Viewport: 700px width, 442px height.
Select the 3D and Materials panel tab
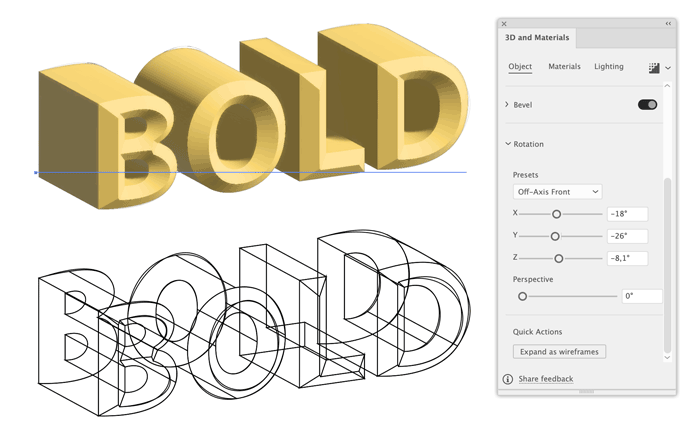[537, 38]
